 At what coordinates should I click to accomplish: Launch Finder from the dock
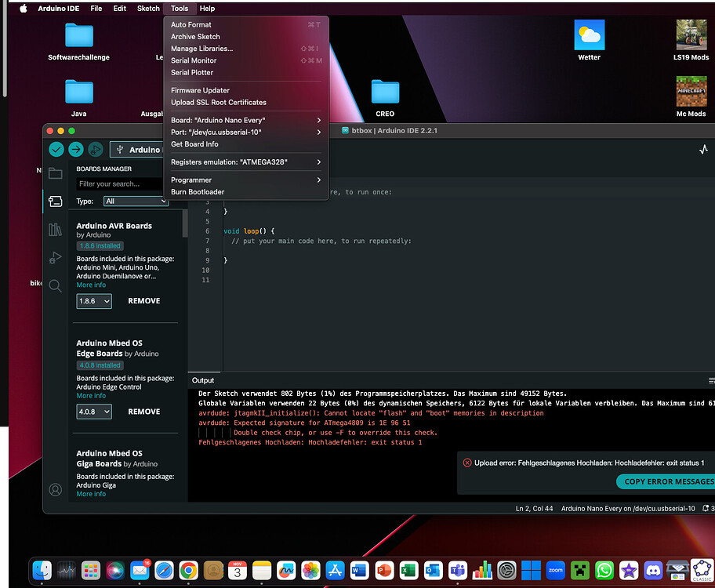point(42,570)
